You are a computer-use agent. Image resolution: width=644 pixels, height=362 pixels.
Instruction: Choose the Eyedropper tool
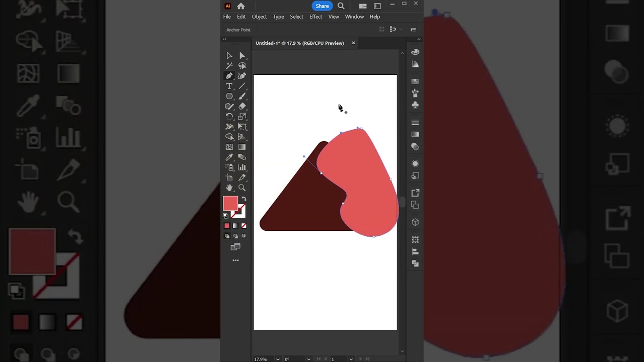[229, 157]
